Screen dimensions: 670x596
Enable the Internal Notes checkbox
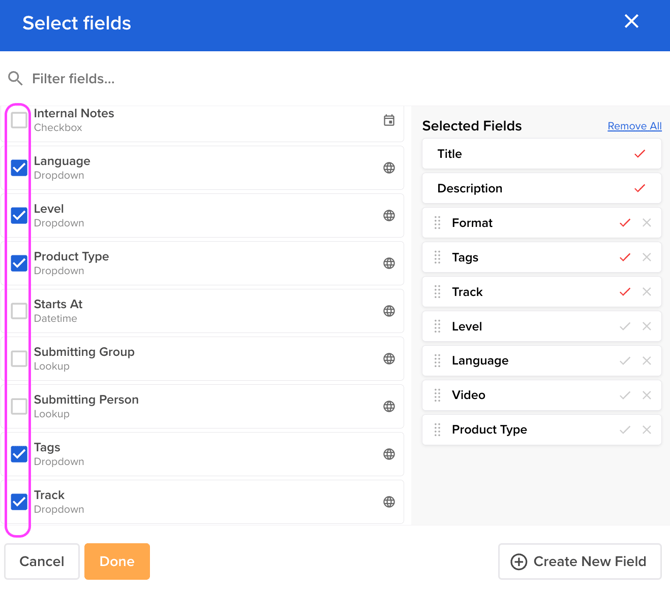pos(19,121)
